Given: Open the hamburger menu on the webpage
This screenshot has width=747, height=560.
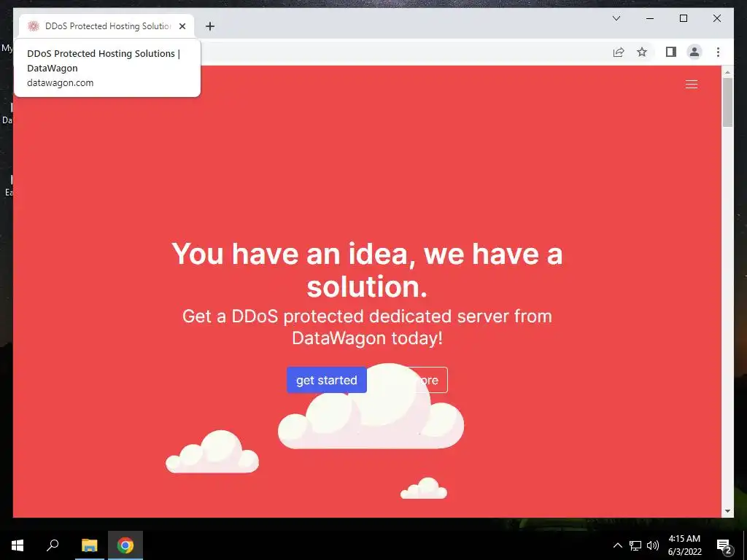Looking at the screenshot, I should [x=692, y=85].
